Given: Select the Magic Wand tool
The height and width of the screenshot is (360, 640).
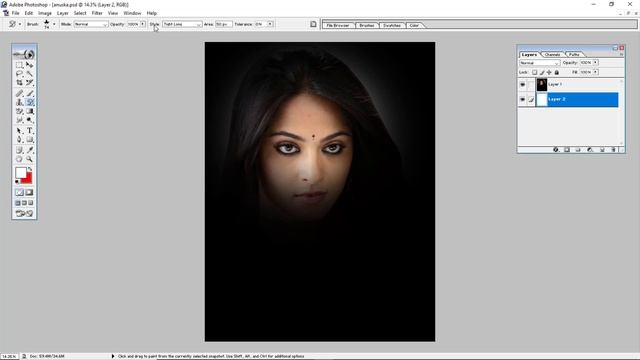Looking at the screenshot, I should coord(29,73).
